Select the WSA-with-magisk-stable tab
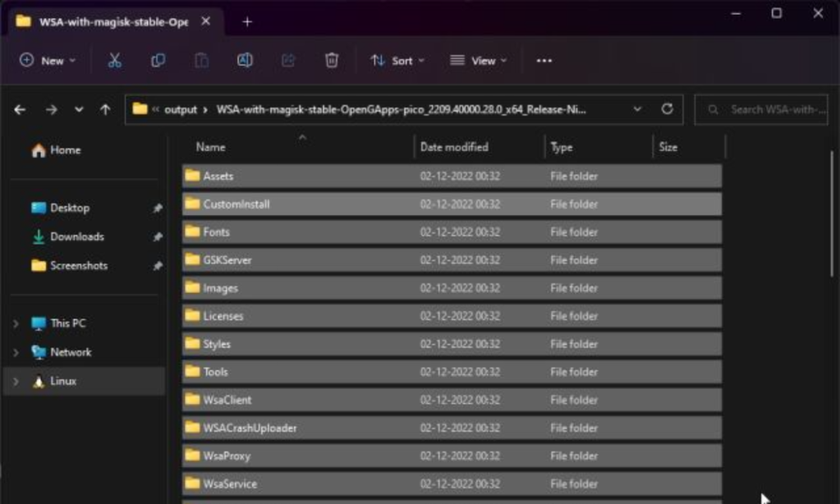 114,22
